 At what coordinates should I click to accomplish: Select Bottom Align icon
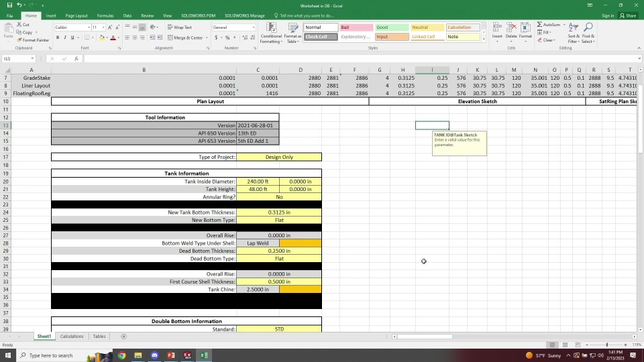(142, 27)
